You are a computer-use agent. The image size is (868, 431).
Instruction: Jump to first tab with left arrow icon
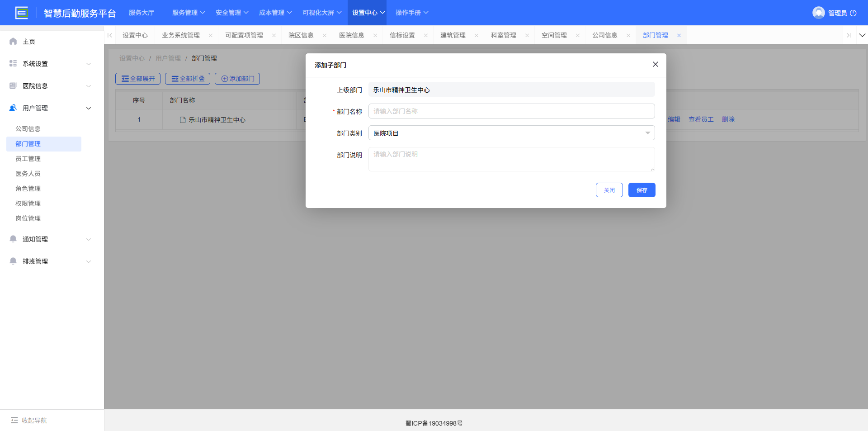[x=110, y=35]
